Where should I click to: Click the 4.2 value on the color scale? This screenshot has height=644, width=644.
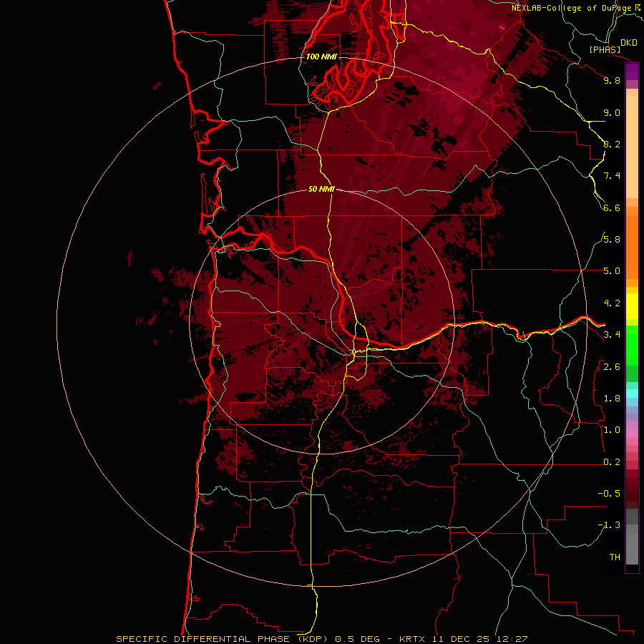point(612,303)
